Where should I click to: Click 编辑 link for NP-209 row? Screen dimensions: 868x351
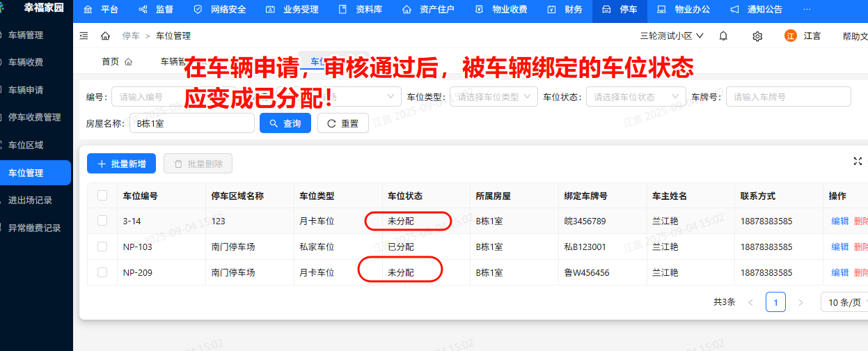pyautogui.click(x=839, y=272)
